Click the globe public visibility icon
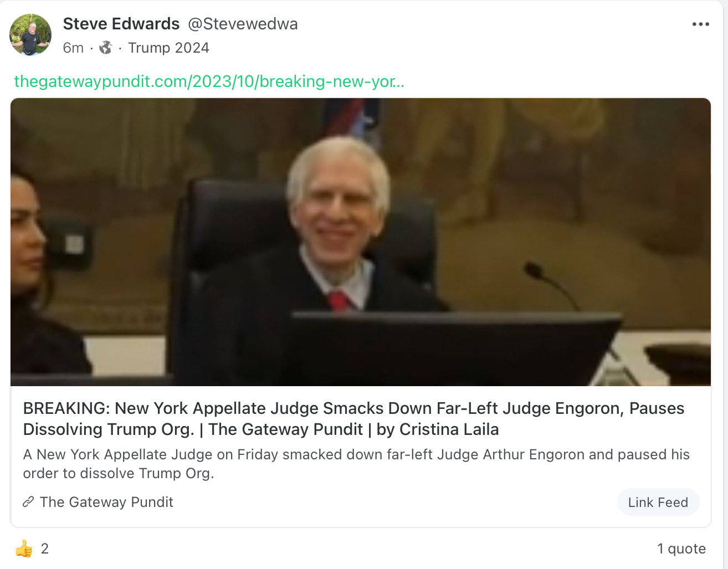 (x=105, y=48)
